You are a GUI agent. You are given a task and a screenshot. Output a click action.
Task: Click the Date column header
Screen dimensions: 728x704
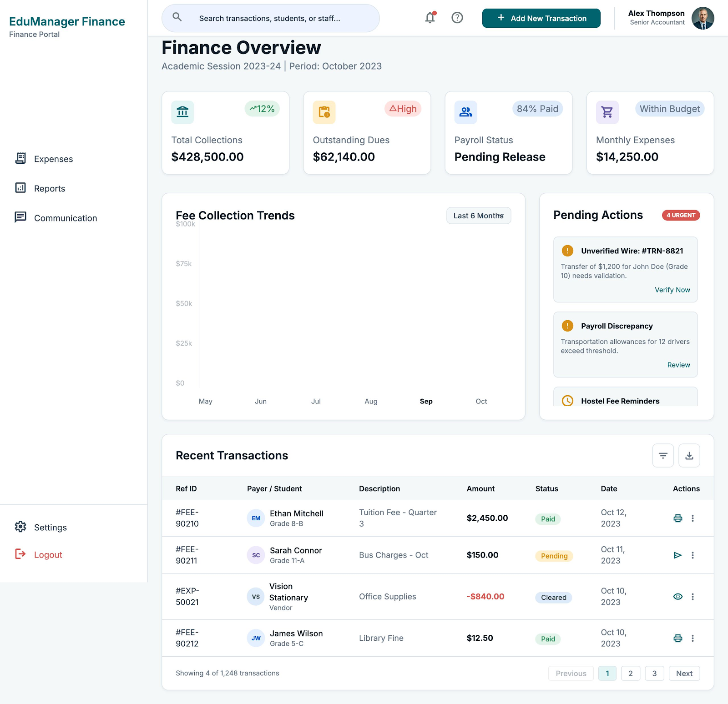coord(609,488)
